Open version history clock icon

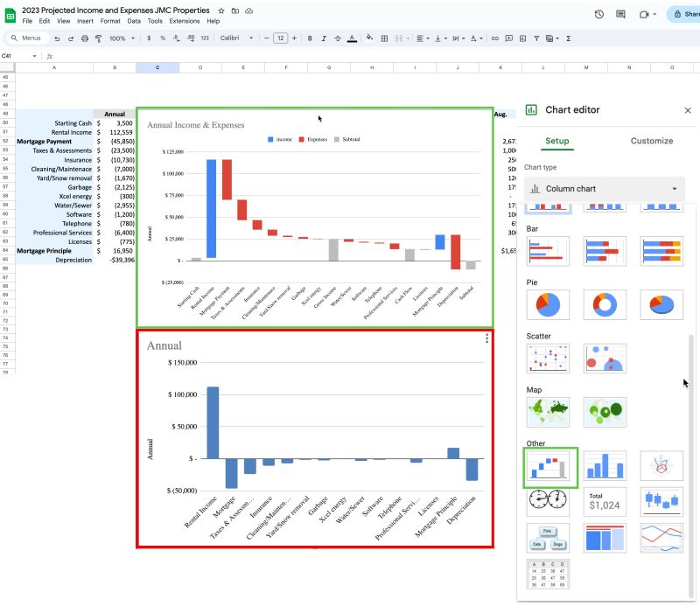[598, 14]
